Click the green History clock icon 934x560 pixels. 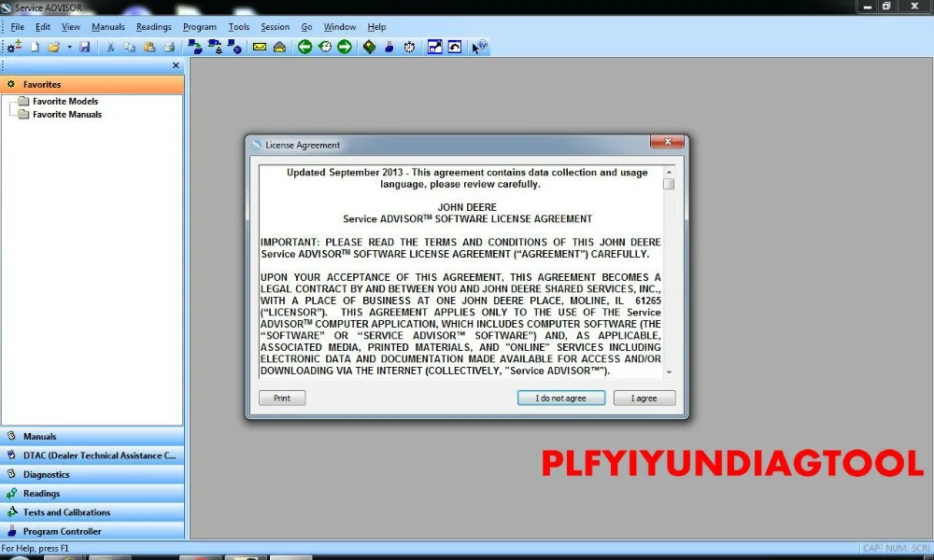coord(325,47)
